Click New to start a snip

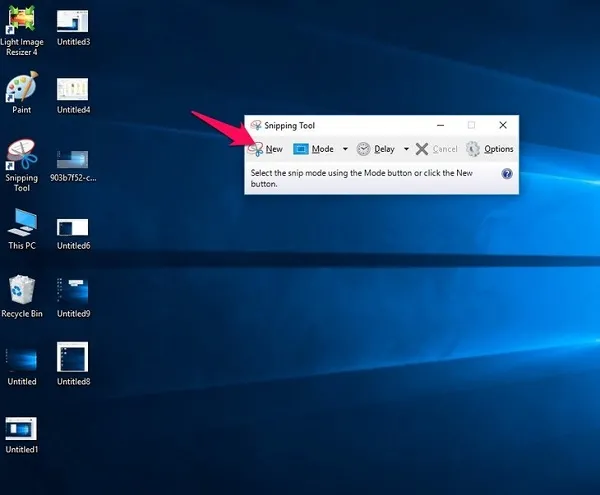266,149
